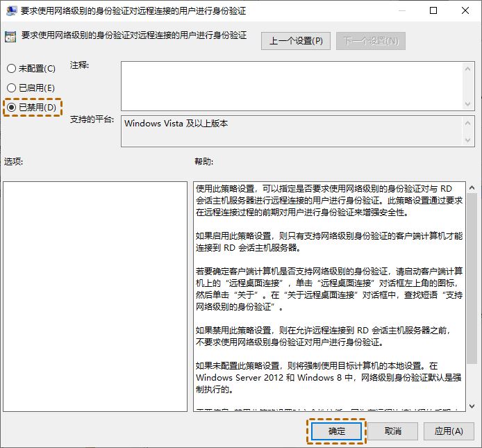Click help text paragraph starting 若要确定客户端计算机
The width and height of the screenshot is (482, 448).
(x=329, y=289)
